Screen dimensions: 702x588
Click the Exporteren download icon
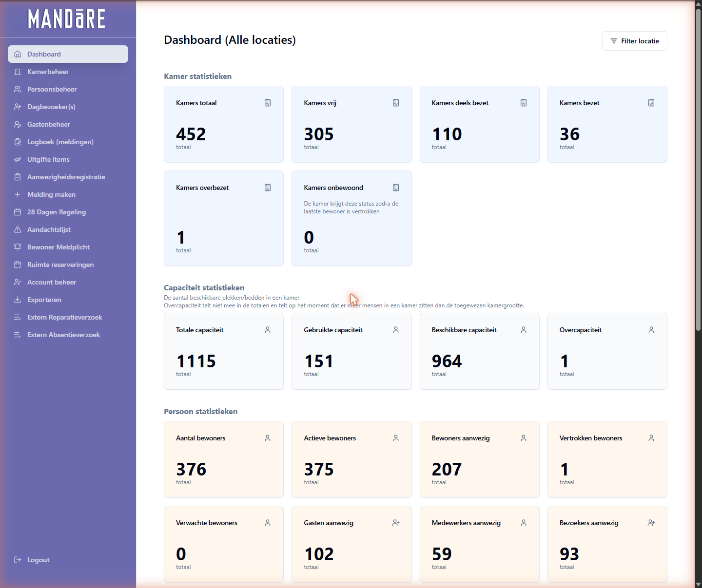pyautogui.click(x=18, y=300)
